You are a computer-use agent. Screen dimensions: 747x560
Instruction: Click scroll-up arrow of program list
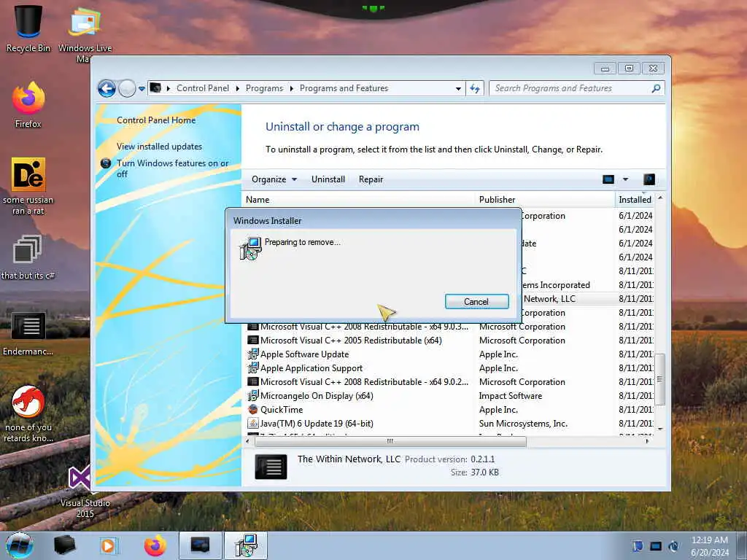tap(659, 198)
